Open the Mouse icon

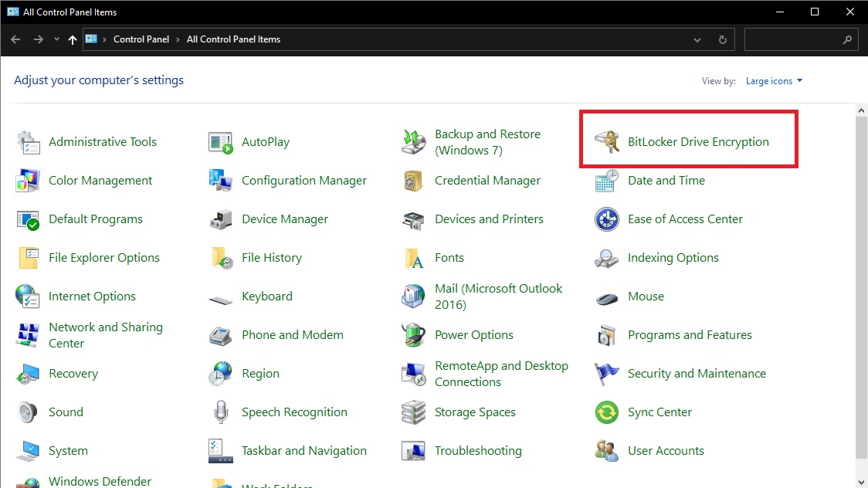click(x=607, y=299)
